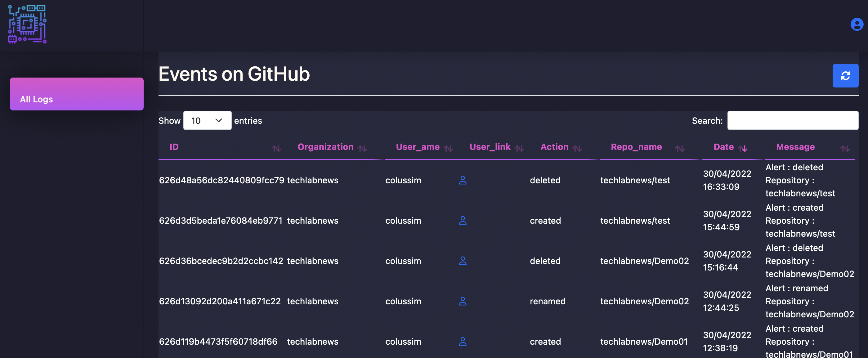Screen dimensions: 868x358
Task: Open user link for renamed Demo02 row
Action: tap(462, 301)
